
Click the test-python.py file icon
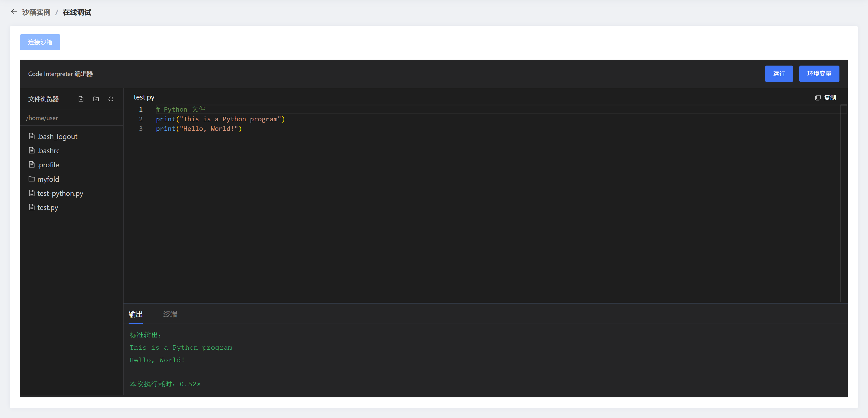32,193
